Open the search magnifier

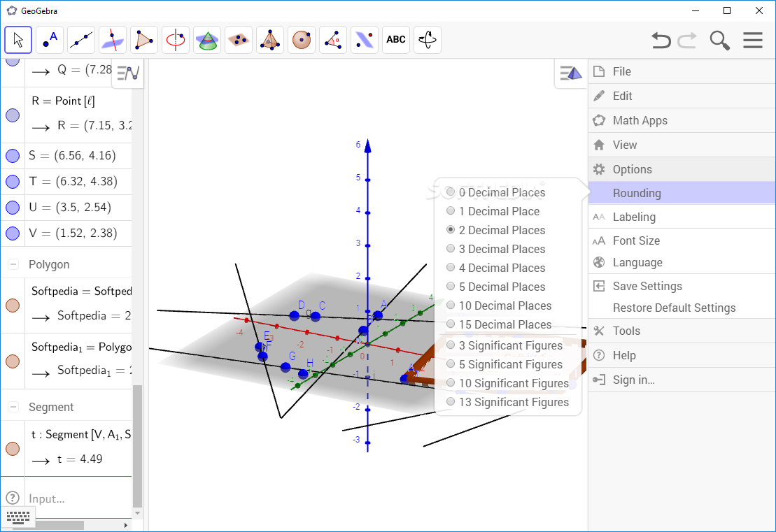719,40
